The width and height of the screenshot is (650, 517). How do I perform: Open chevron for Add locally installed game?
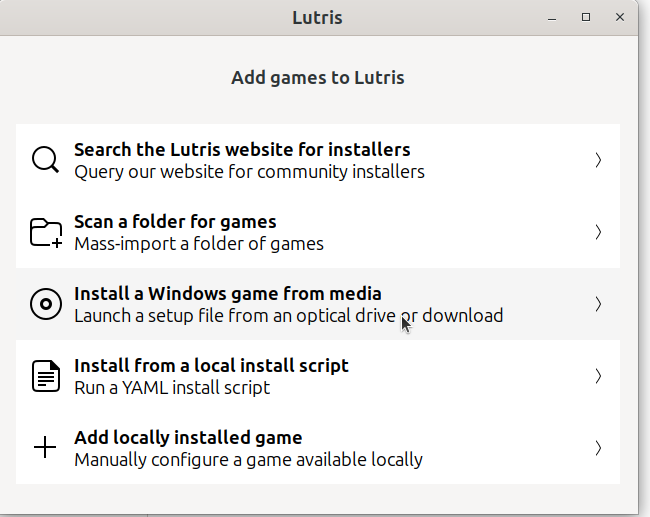598,448
